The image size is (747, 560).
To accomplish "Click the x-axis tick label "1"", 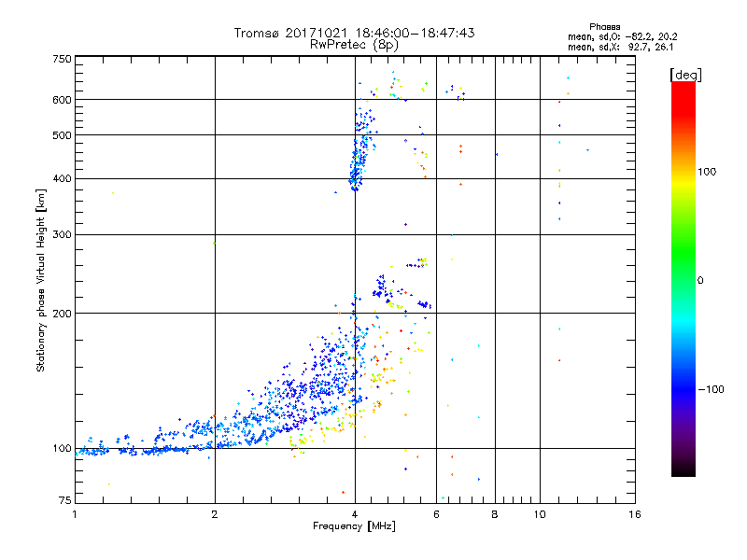I will click(x=75, y=514).
